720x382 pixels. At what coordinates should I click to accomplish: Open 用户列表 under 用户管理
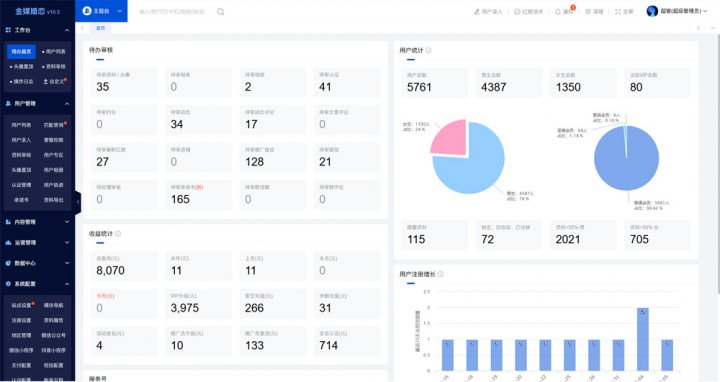[x=21, y=125]
